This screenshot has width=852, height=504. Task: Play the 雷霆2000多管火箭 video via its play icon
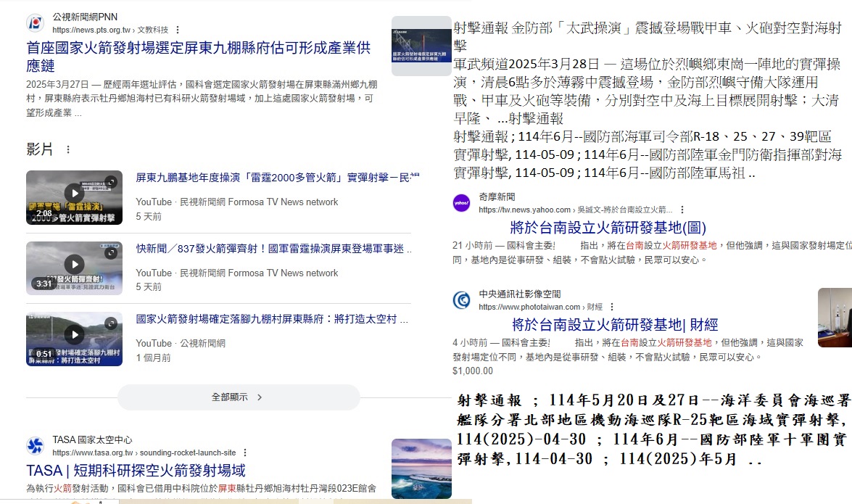(75, 193)
